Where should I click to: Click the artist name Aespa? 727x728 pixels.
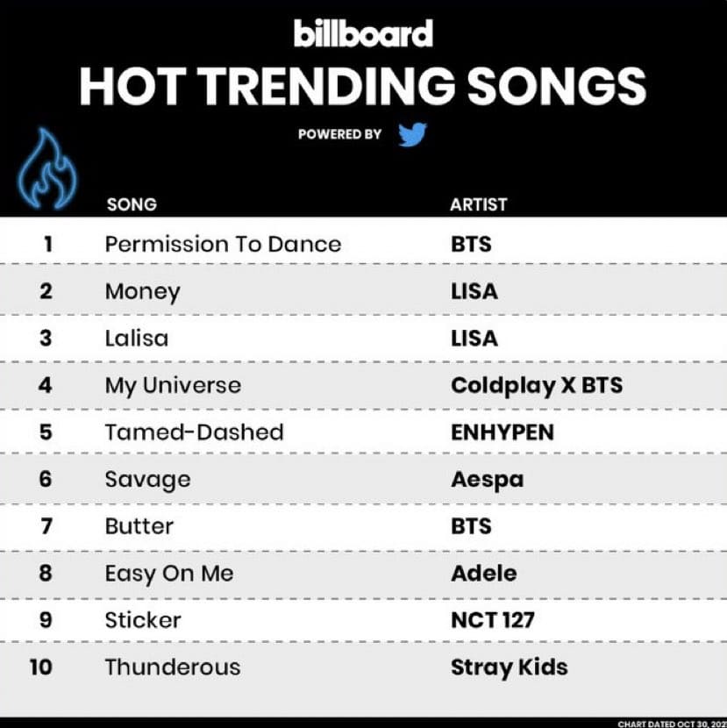[x=487, y=479]
